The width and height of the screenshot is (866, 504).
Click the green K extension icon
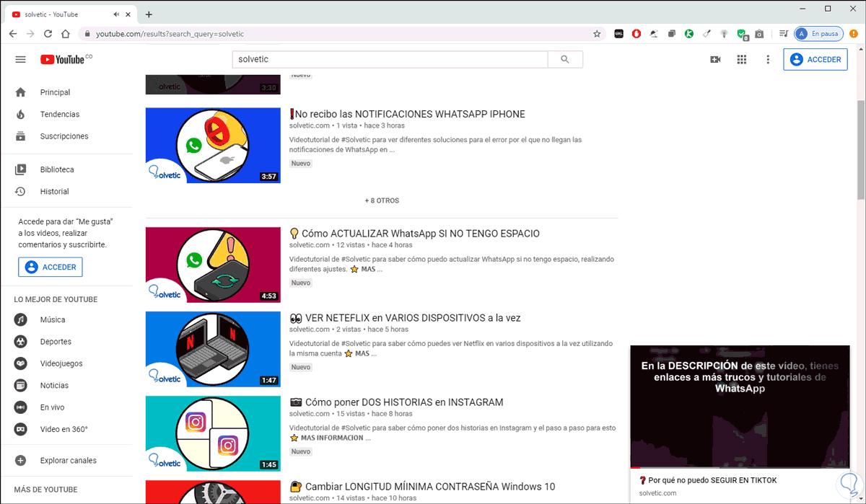pyautogui.click(x=689, y=34)
